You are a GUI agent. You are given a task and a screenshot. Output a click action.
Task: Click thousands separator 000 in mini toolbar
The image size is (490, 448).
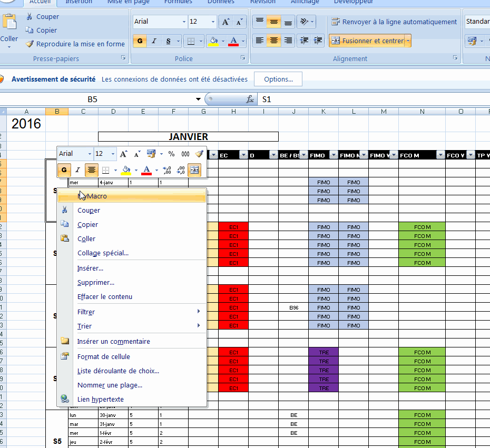(185, 154)
